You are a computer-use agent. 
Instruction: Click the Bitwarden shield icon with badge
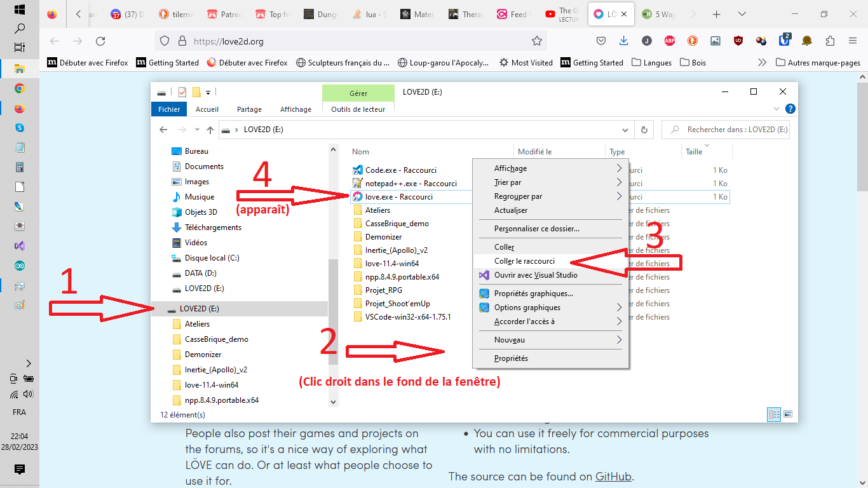[785, 41]
